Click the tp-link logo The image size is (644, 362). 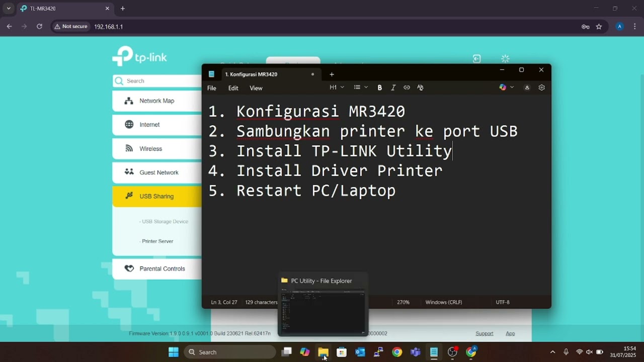coord(139,56)
